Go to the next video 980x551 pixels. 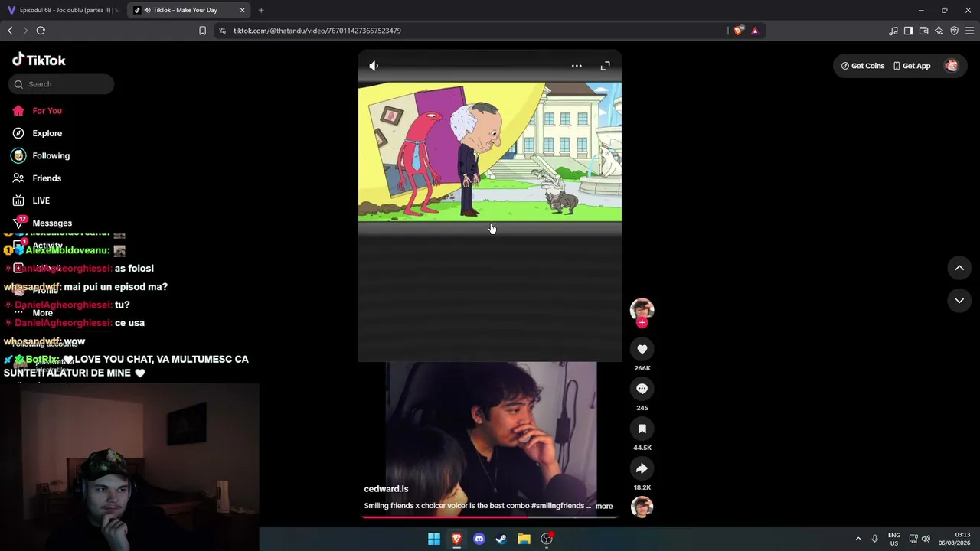click(959, 301)
